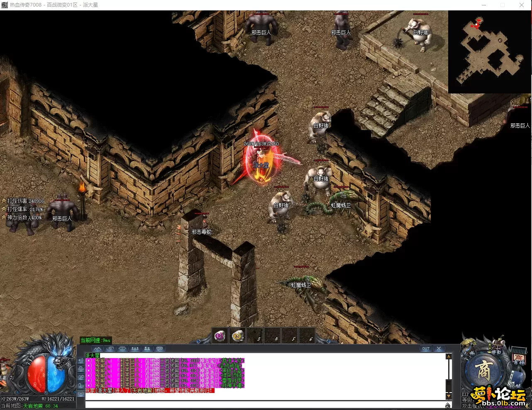The height and width of the screenshot is (410, 532).
Task: Open the guild chat toolbar icon
Action: (x=147, y=349)
